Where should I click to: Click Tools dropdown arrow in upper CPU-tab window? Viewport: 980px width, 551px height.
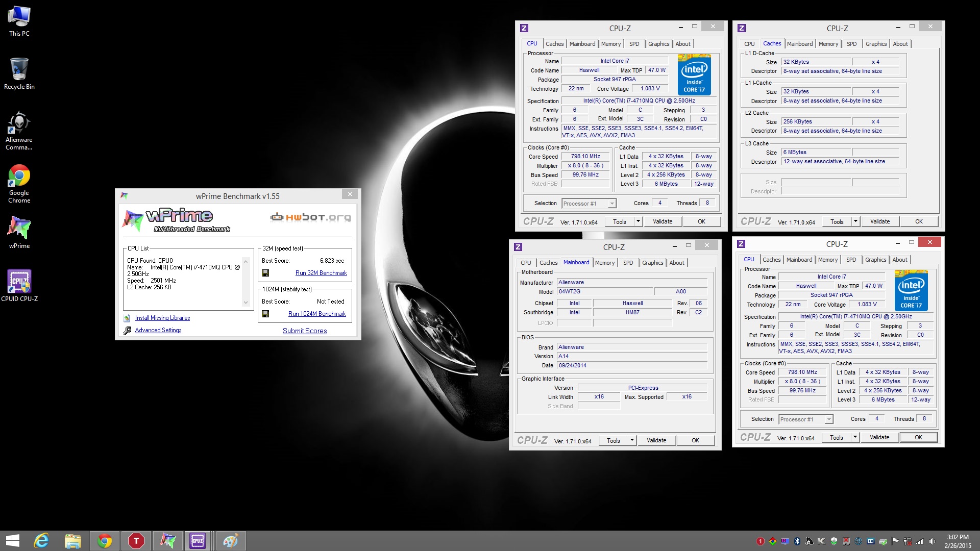(638, 221)
